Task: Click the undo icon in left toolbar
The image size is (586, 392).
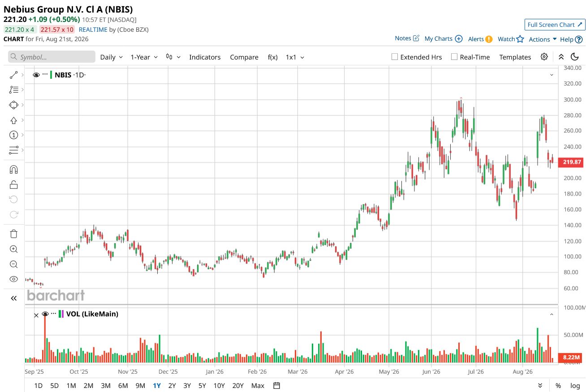Action: [13, 199]
